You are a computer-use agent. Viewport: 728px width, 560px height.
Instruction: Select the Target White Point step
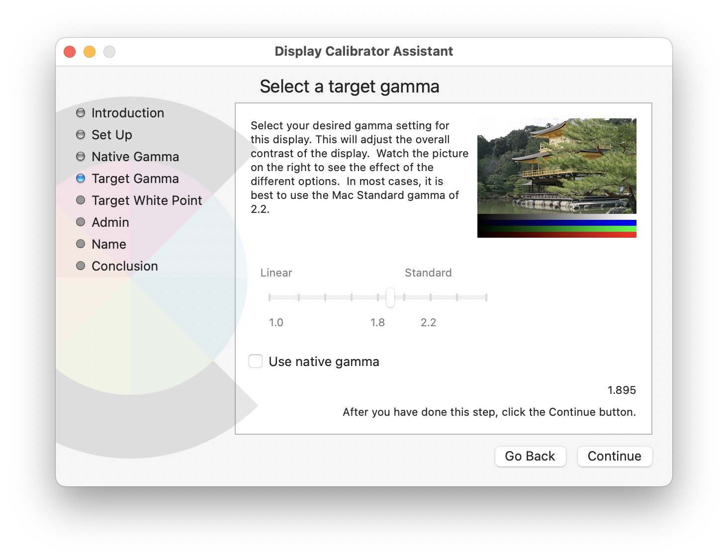[x=147, y=200]
